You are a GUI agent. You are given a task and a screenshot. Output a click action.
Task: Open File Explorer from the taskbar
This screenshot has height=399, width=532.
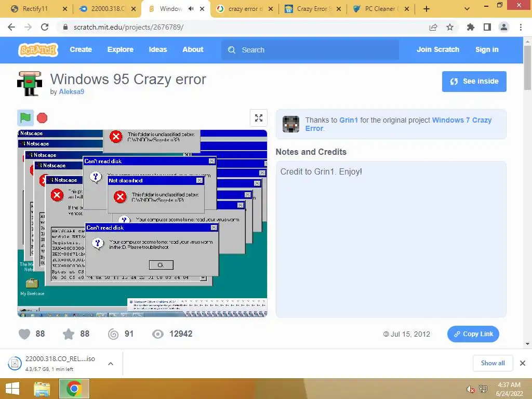click(x=42, y=389)
